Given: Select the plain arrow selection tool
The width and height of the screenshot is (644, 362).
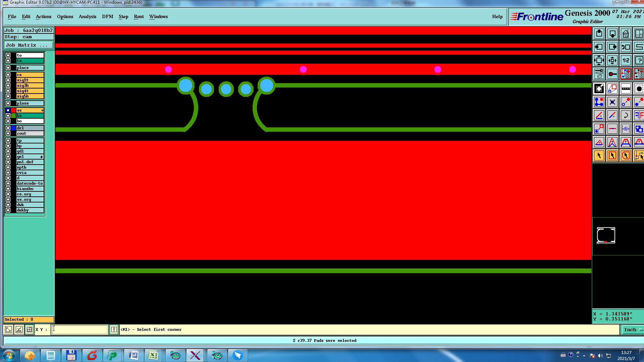Looking at the screenshot, I should (599, 156).
